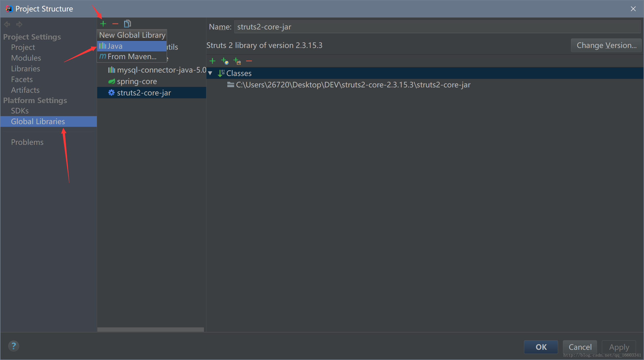Click the Apply button

pyautogui.click(x=619, y=347)
